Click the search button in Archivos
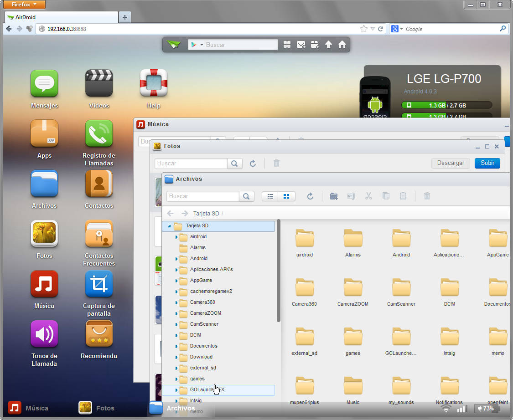 tap(246, 196)
